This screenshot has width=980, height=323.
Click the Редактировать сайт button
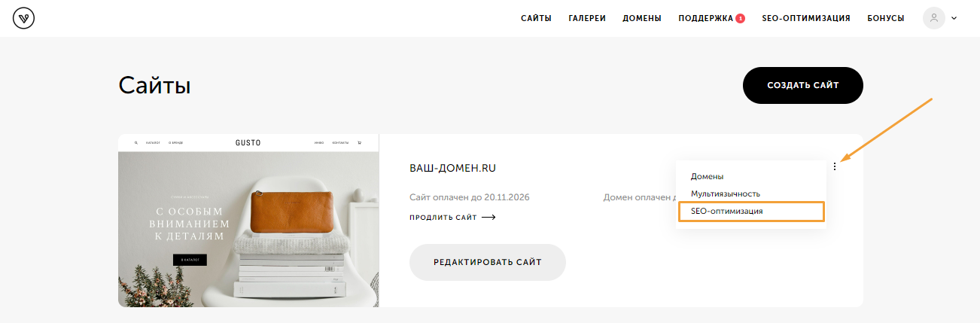pos(488,262)
